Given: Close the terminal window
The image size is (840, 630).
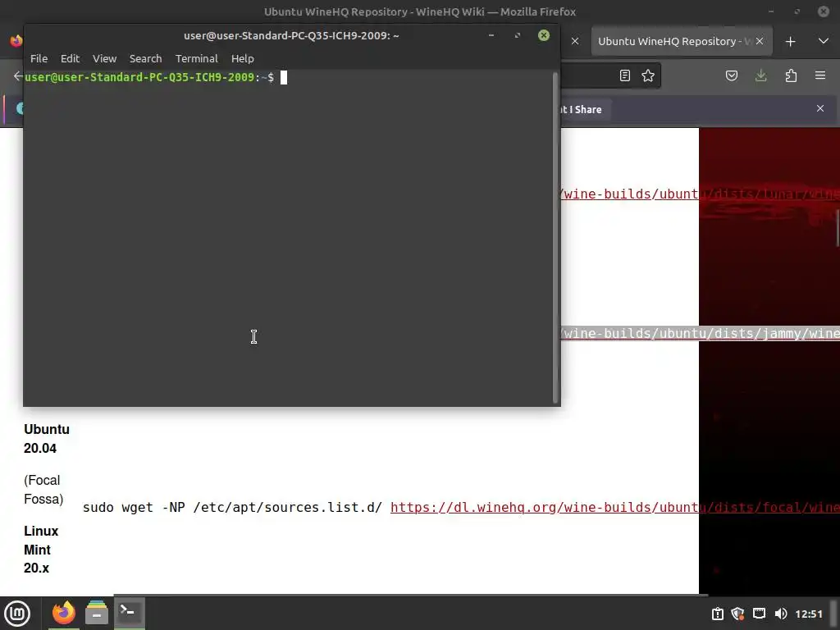Looking at the screenshot, I should click(544, 35).
